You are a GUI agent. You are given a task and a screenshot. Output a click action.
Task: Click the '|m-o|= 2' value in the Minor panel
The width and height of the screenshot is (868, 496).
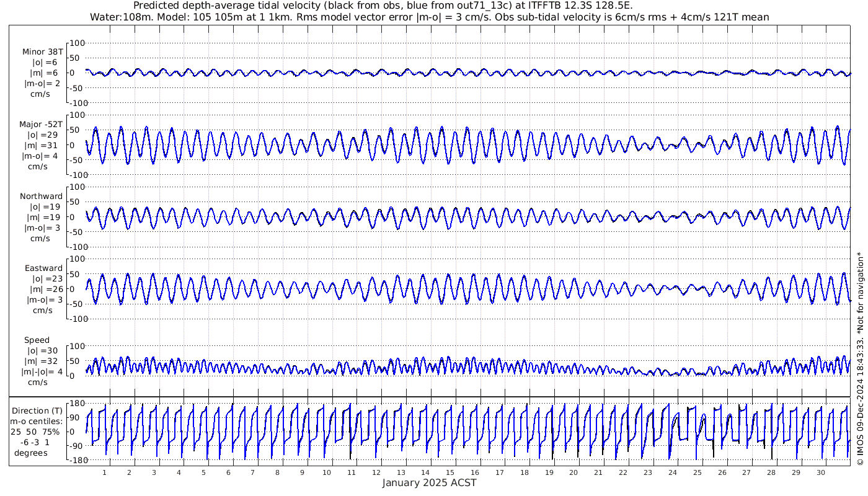tap(41, 84)
